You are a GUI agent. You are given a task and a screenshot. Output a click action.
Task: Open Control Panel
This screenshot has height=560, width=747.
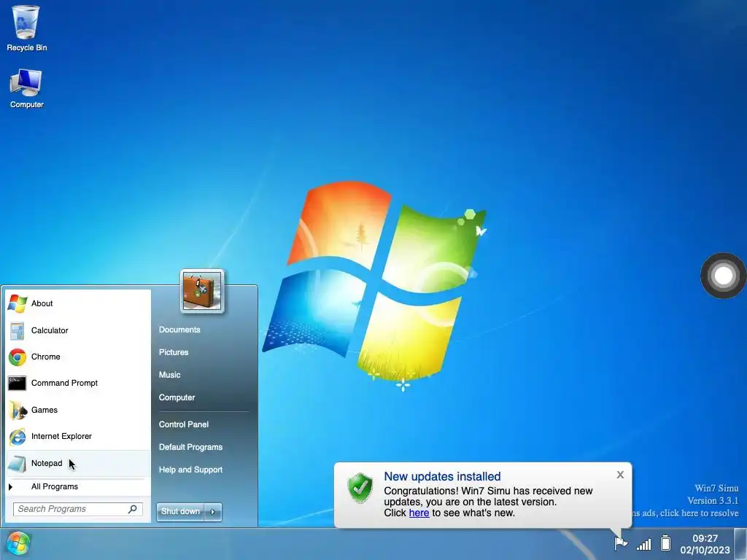(184, 424)
